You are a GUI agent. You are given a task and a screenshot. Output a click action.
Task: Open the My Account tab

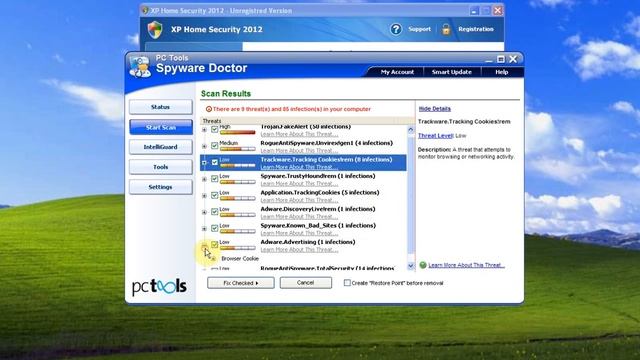(397, 72)
